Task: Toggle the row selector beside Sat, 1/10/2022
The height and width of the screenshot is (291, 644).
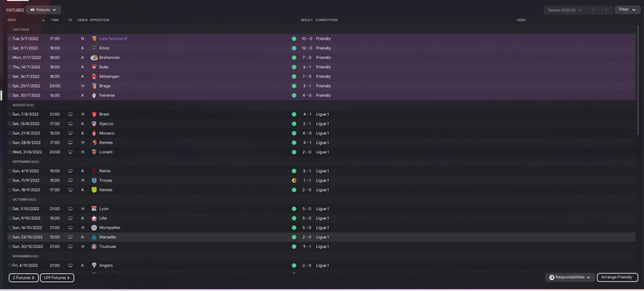Action: coord(10,209)
